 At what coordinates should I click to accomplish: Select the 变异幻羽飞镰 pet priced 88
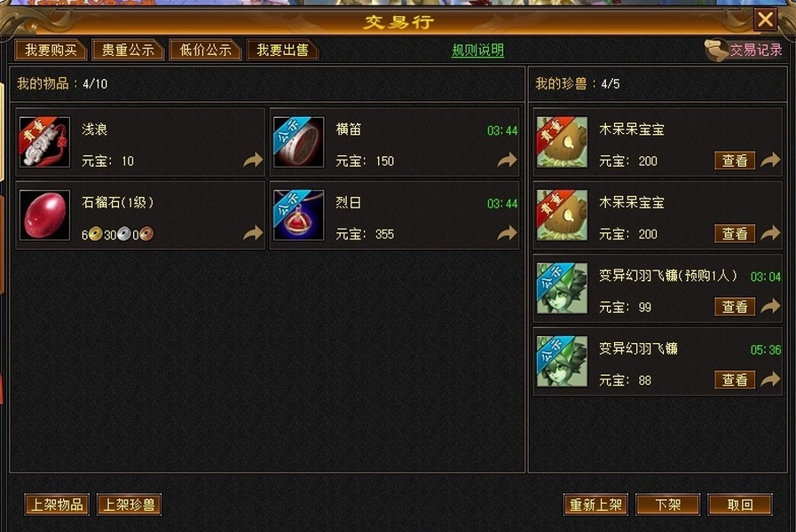coord(563,361)
